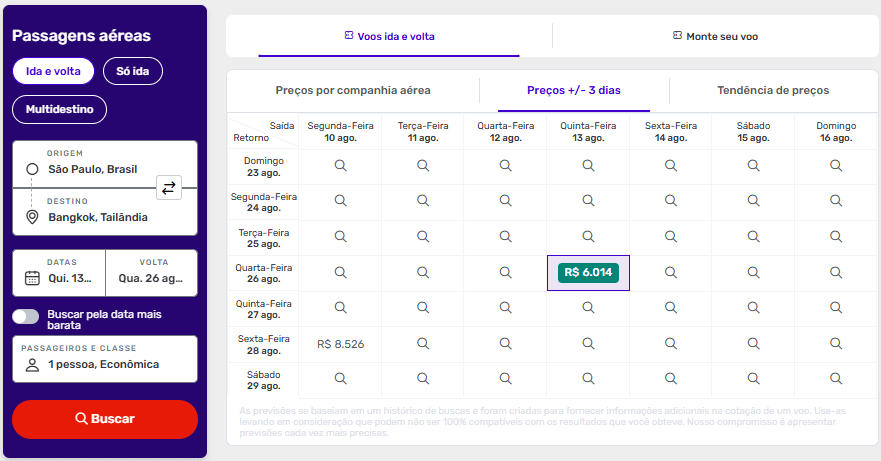Click the R$ 8.526 price cell
Image resolution: width=881 pixels, height=461 pixels.
340,344
